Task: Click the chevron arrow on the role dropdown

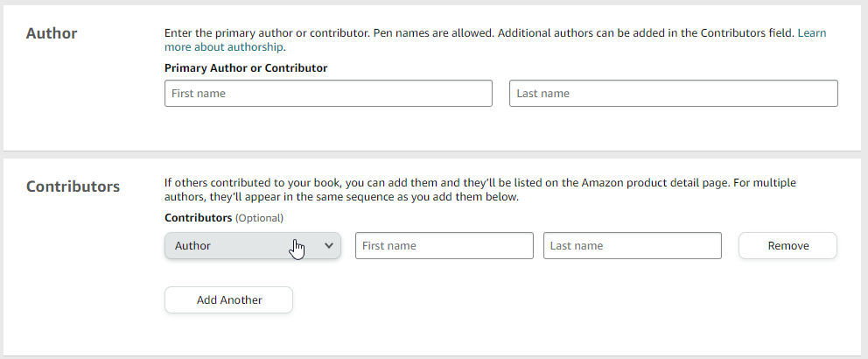Action: click(x=329, y=246)
